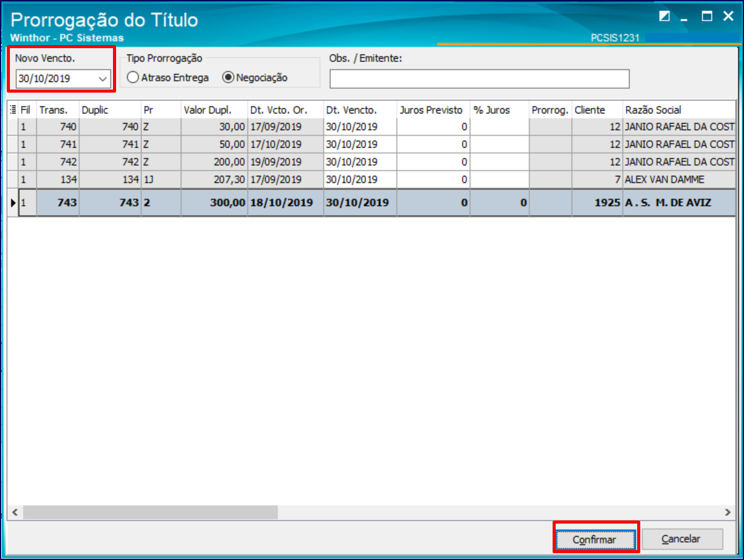Sort by the Trans. column header
Viewport: 744px width, 560px height.
coord(58,110)
